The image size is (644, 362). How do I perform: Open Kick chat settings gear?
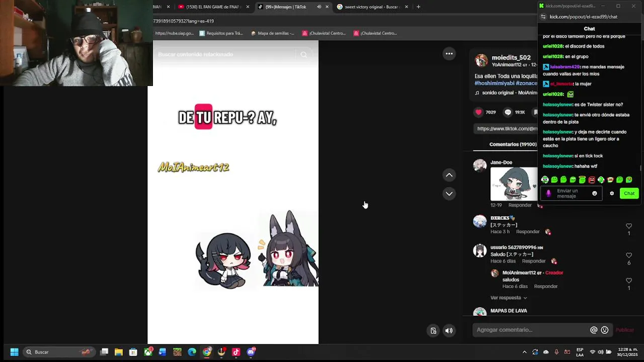[612, 194]
